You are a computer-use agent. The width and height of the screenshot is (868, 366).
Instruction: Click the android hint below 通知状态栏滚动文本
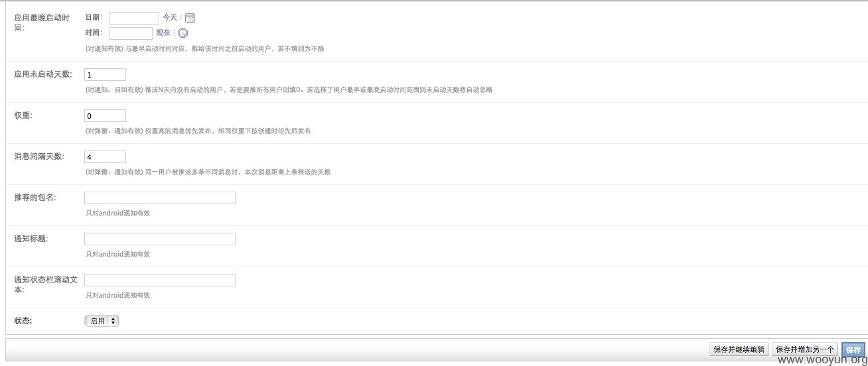click(x=118, y=296)
